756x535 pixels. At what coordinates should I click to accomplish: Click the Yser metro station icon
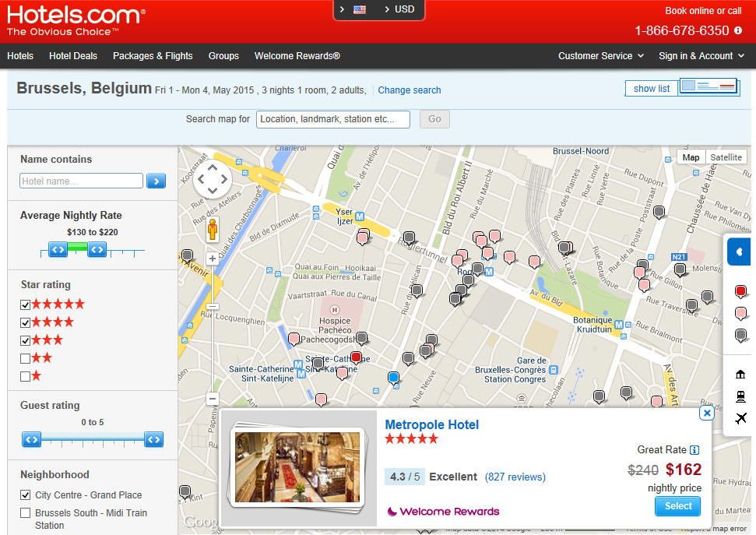(x=360, y=217)
